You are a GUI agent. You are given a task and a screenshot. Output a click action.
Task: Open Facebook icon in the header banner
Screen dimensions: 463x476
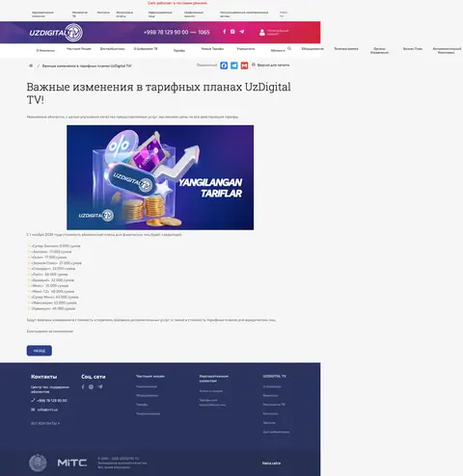pos(225,32)
